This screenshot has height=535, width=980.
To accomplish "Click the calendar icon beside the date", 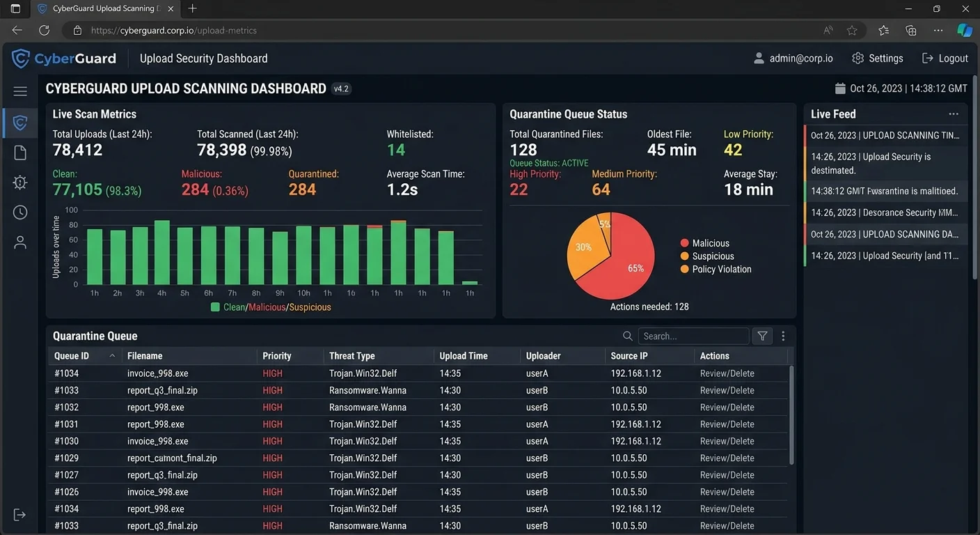I will 840,88.
